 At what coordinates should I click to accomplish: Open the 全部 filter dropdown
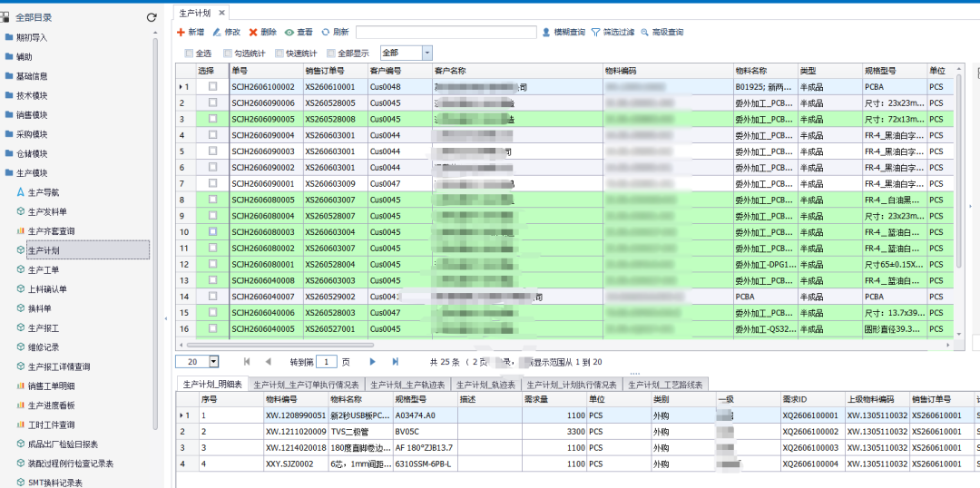pos(426,54)
